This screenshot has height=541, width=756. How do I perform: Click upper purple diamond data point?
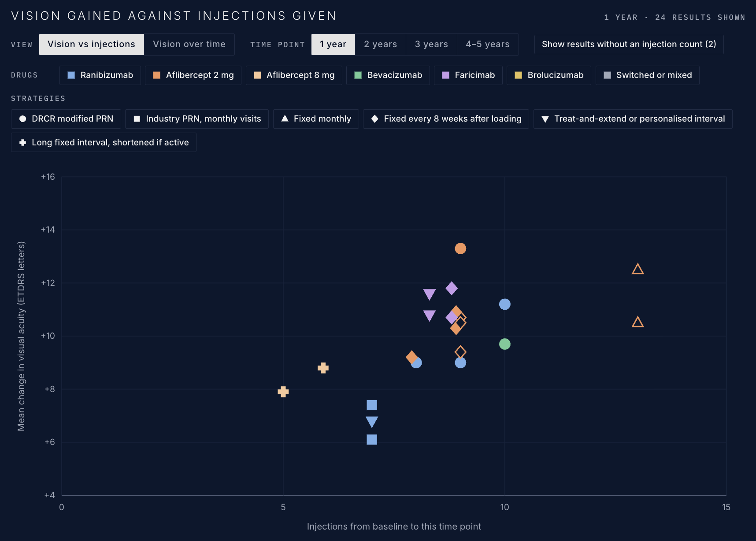(x=452, y=289)
